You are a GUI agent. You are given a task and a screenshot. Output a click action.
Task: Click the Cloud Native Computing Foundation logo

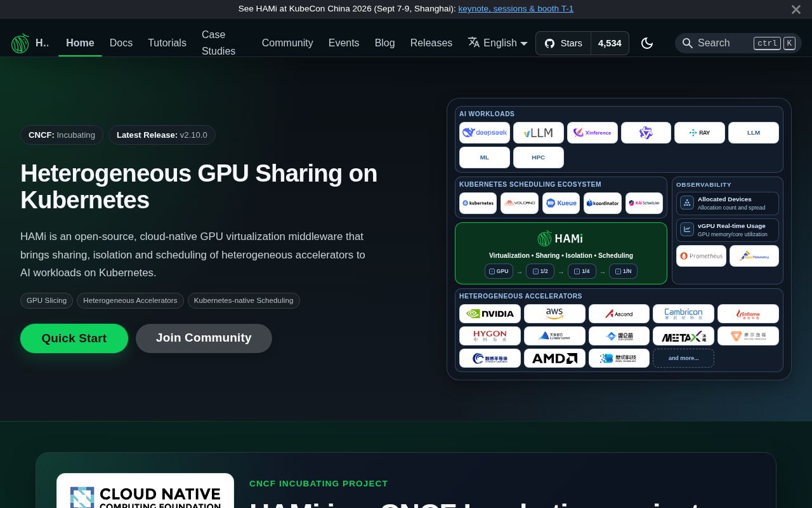pos(145,491)
